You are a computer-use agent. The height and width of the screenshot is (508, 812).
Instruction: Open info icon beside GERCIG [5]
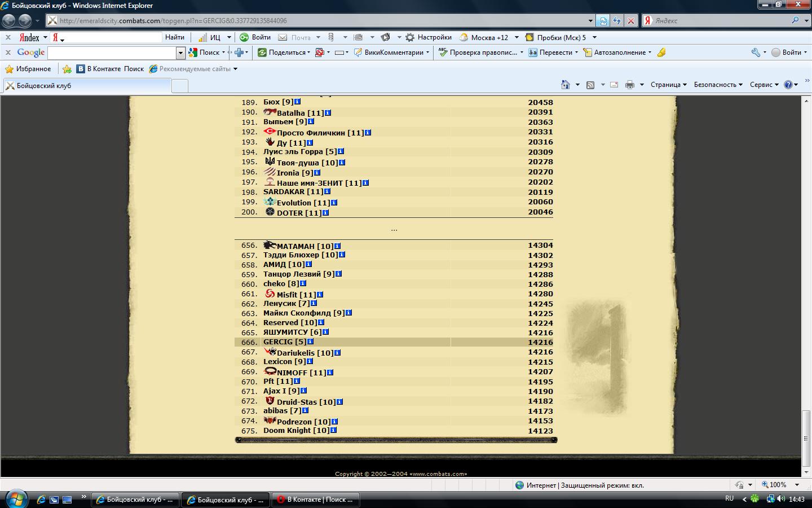point(310,341)
